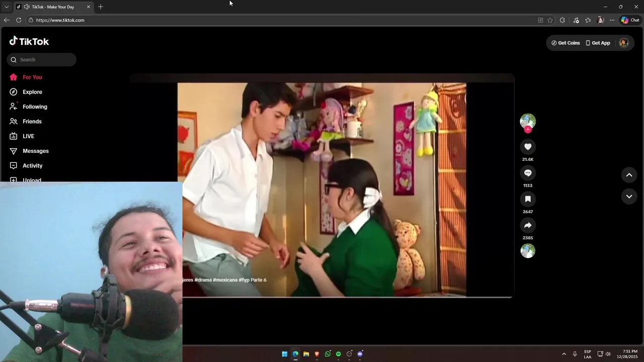Show hidden system tray icons
This screenshot has width=644, height=362.
564,354
